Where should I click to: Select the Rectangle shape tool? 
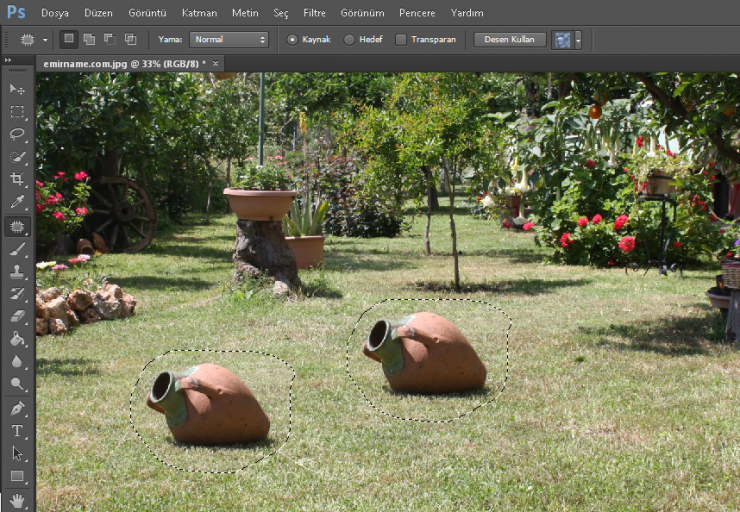coord(17,476)
